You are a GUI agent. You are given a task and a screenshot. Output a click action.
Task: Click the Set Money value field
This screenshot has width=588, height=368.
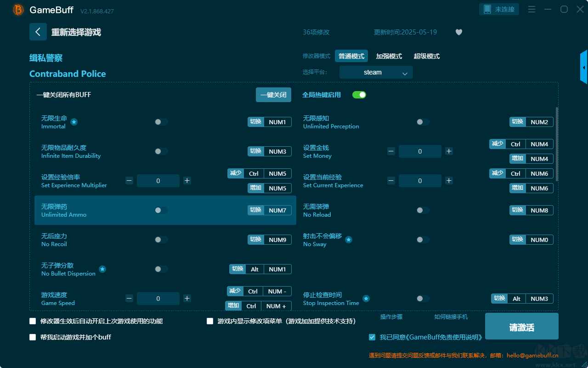pyautogui.click(x=420, y=151)
